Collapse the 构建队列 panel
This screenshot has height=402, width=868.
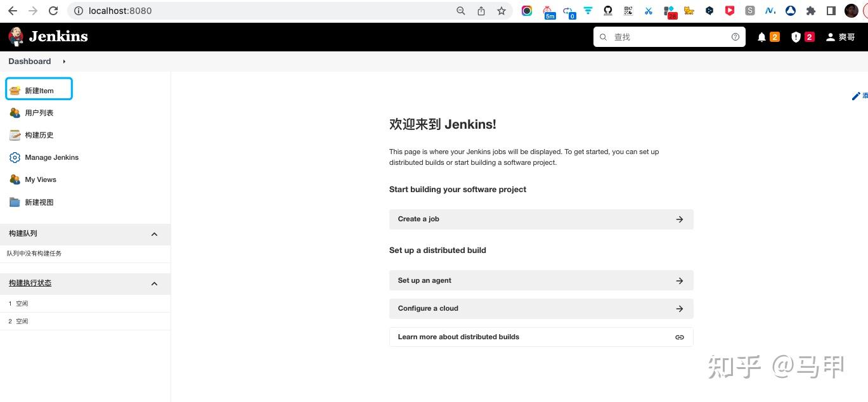(x=154, y=234)
